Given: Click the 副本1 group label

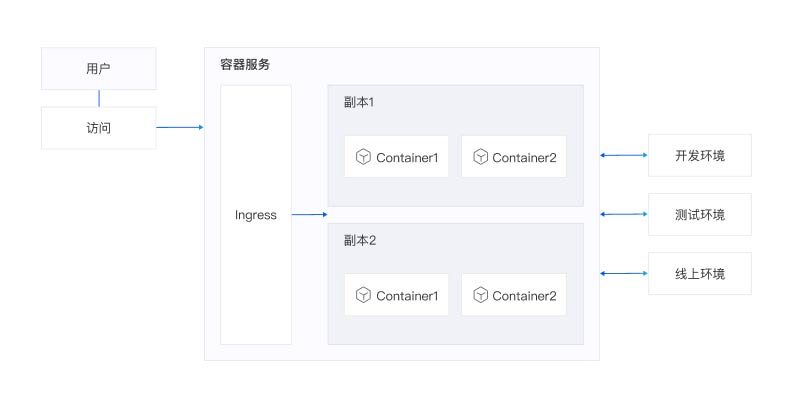Looking at the screenshot, I should pos(359,103).
